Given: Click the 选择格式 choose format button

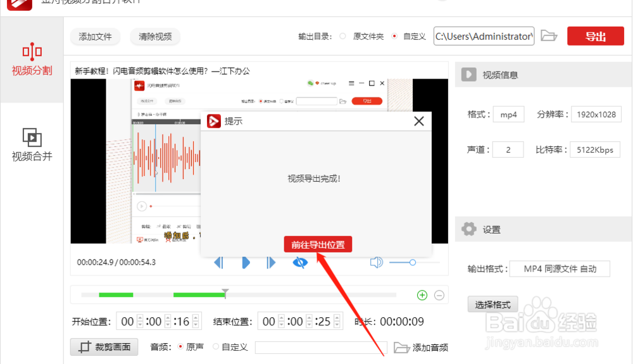Looking at the screenshot, I should pos(493,304).
